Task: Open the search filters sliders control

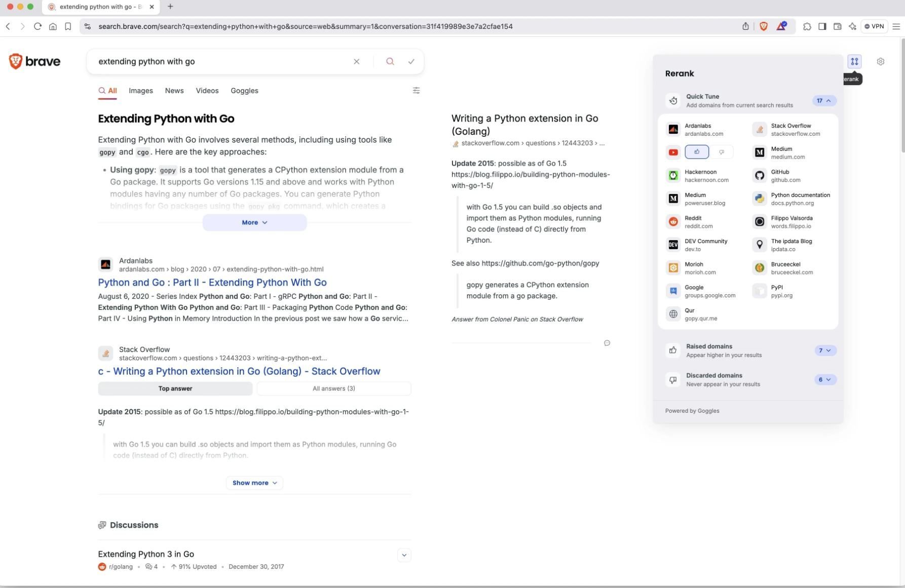Action: click(417, 90)
